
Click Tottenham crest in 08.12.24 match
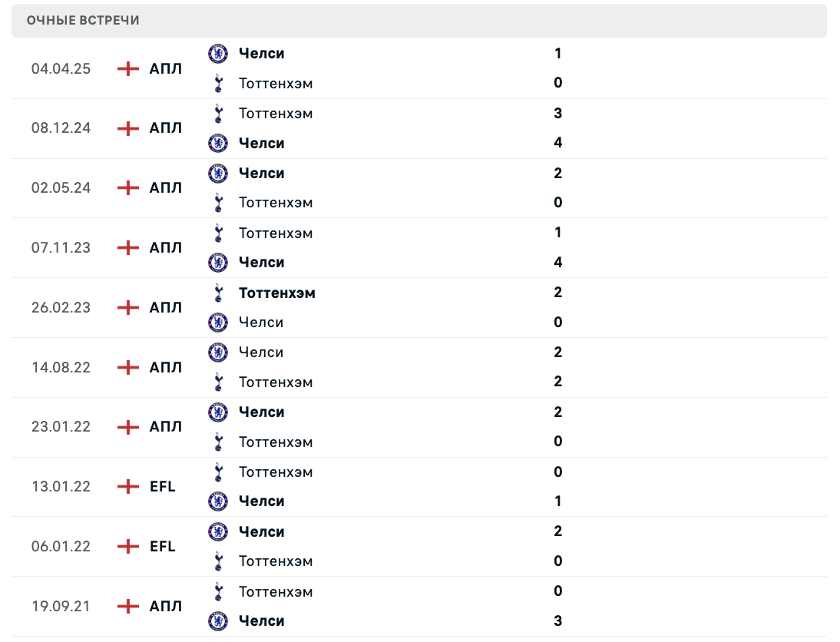click(218, 114)
